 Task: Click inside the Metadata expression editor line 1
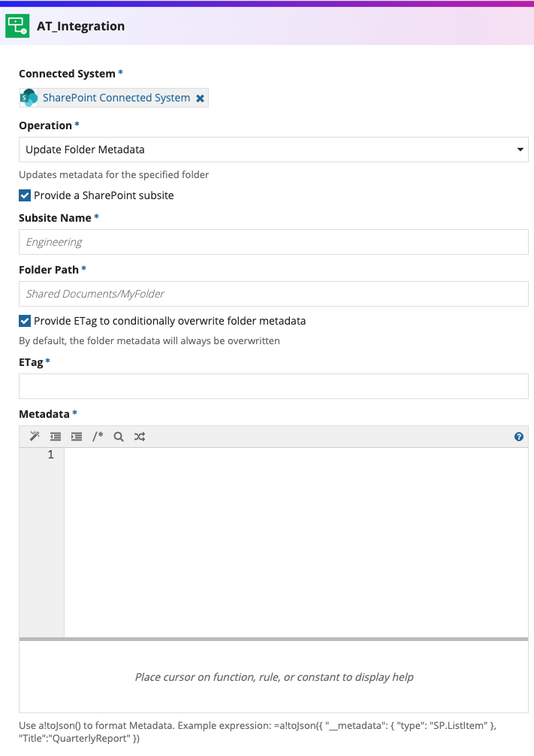(x=296, y=455)
